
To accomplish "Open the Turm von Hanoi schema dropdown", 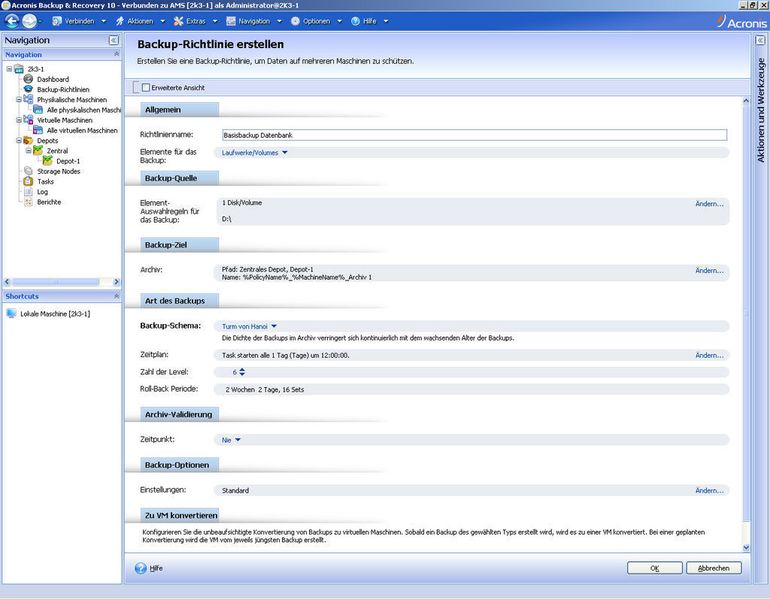I will coord(249,326).
